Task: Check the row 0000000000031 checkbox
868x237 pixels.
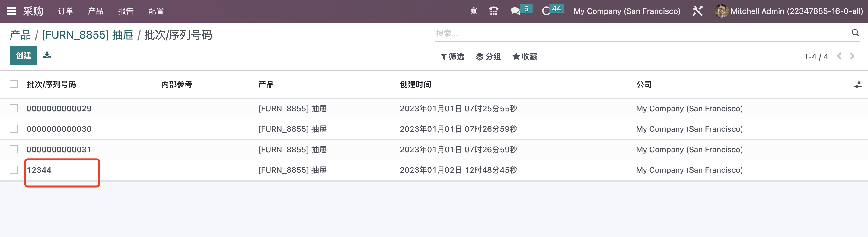Action: point(14,149)
